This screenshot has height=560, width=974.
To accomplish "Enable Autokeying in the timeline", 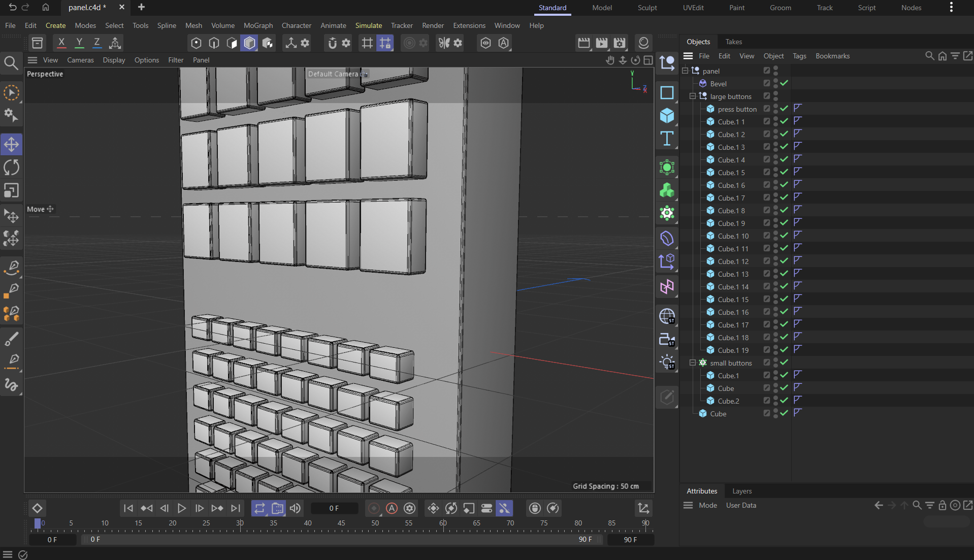I will click(x=392, y=508).
